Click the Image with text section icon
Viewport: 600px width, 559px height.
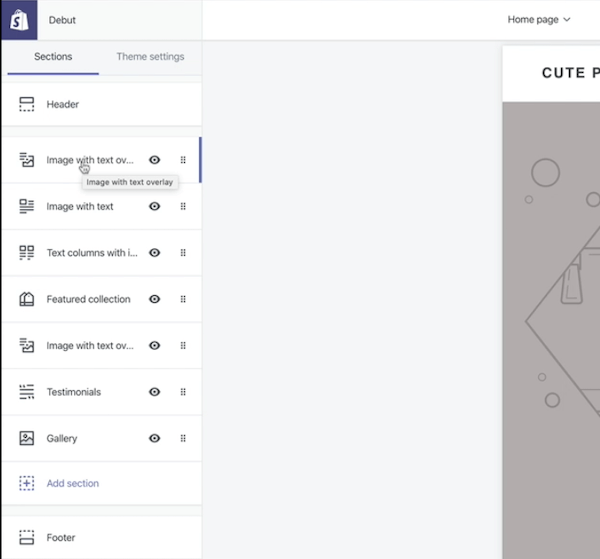(27, 207)
